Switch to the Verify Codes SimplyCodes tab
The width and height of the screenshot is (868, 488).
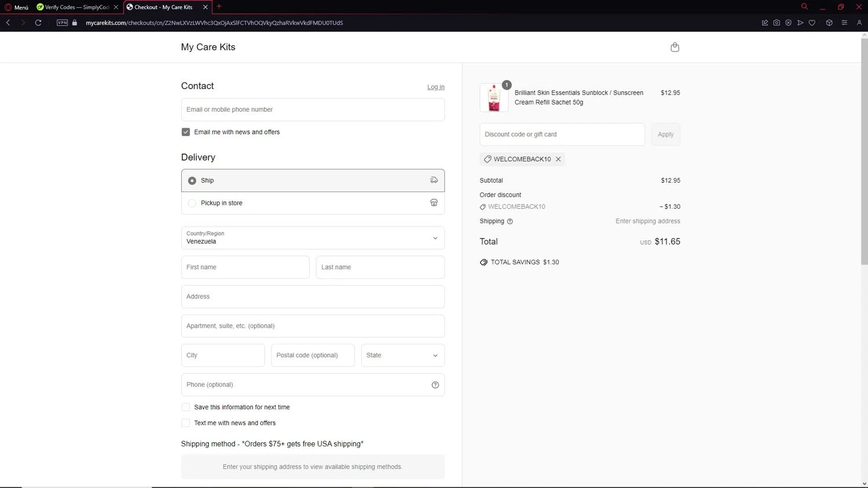pos(77,7)
